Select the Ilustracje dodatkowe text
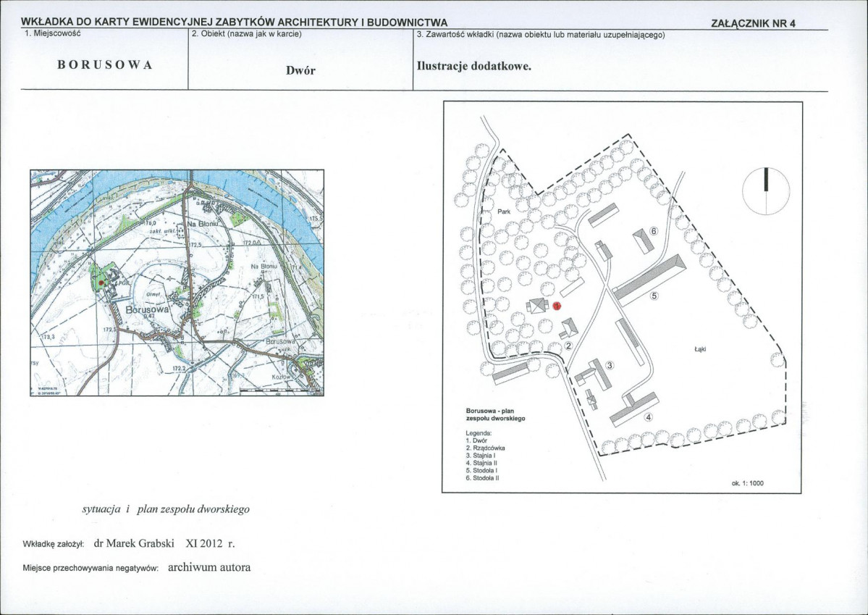Screen dimensions: 868x615 pos(474,66)
